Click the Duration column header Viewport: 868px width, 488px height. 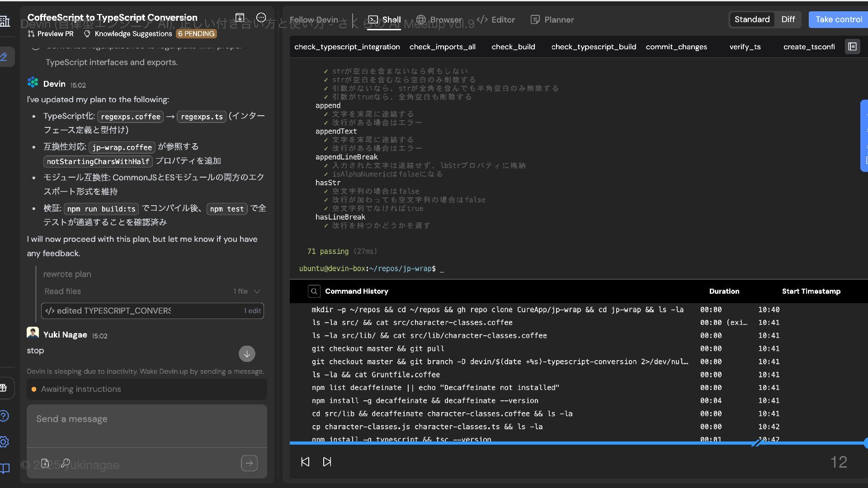click(x=724, y=291)
